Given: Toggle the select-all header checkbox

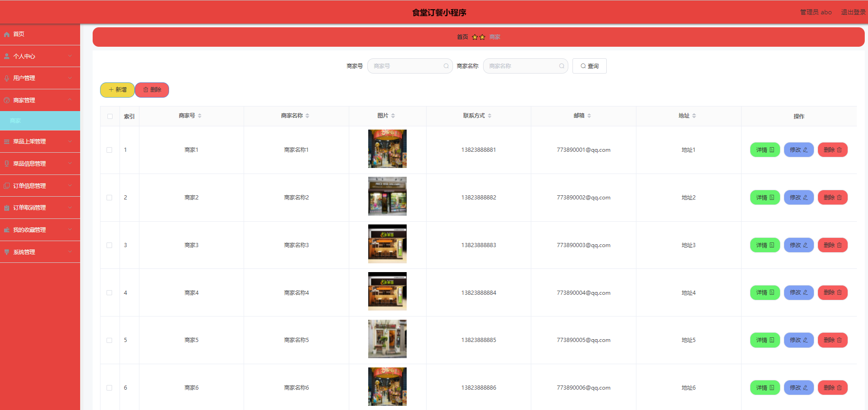Looking at the screenshot, I should tap(110, 116).
